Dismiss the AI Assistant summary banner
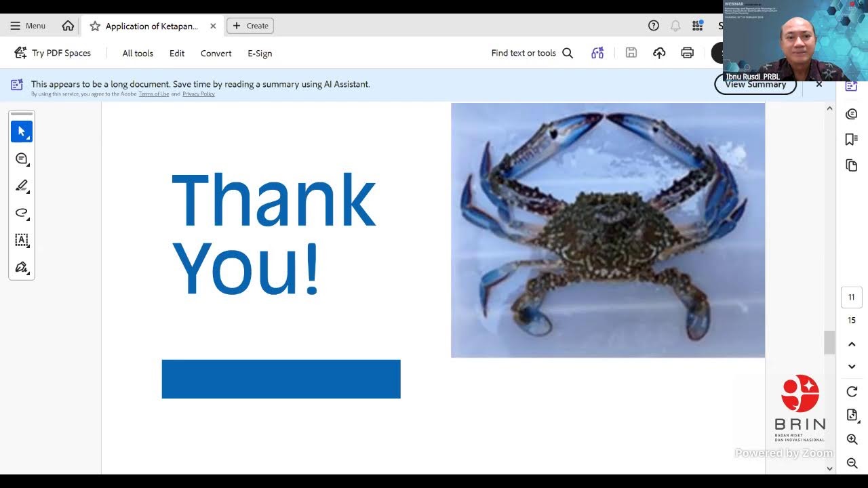The width and height of the screenshot is (868, 488). (819, 84)
